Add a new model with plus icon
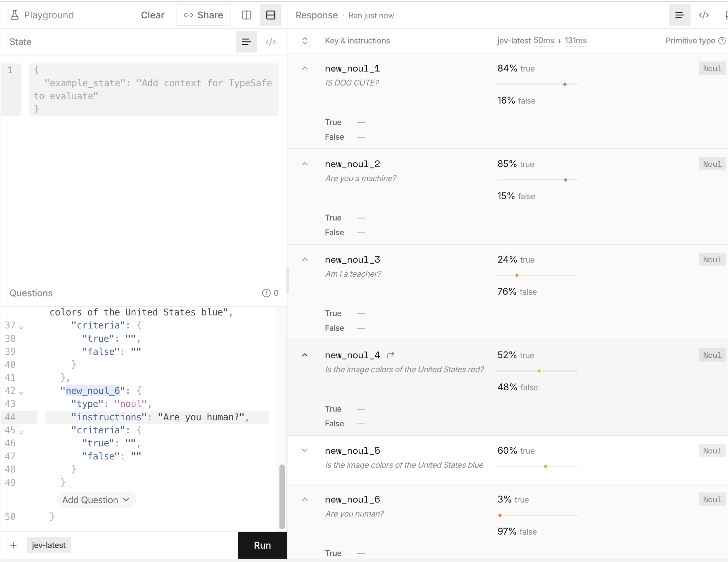This screenshot has height=562, width=728. coord(13,545)
